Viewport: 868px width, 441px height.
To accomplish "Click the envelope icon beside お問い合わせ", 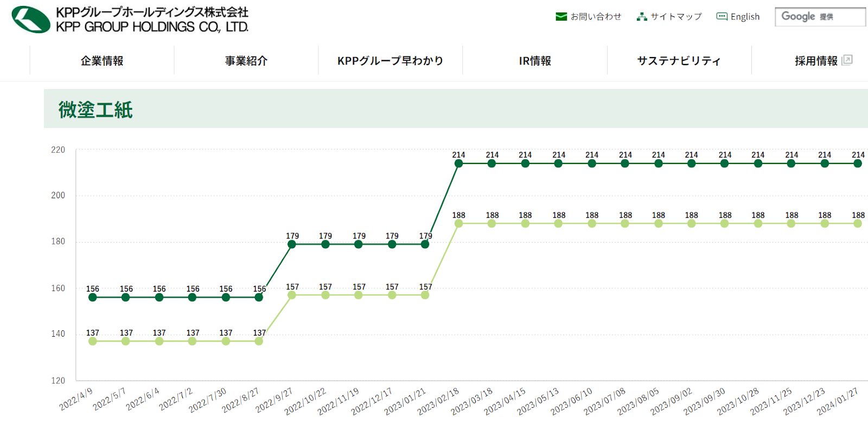I will (x=561, y=17).
